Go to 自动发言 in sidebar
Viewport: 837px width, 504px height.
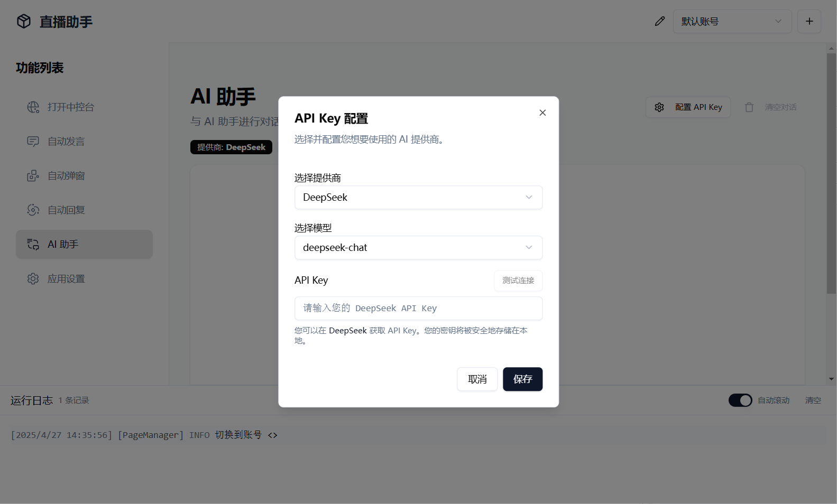pyautogui.click(x=84, y=141)
